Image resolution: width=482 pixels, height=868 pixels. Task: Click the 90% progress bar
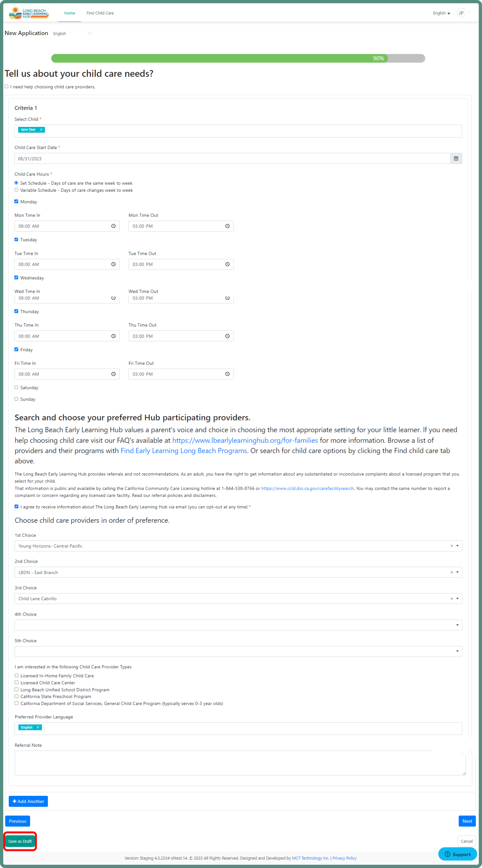[238, 58]
